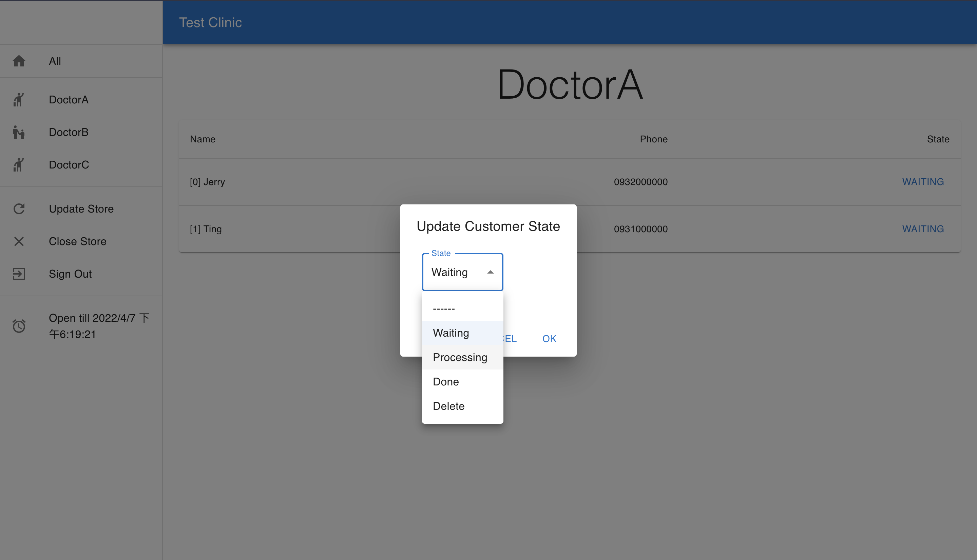Click the Sign Out exit icon
The image size is (977, 560).
click(19, 274)
